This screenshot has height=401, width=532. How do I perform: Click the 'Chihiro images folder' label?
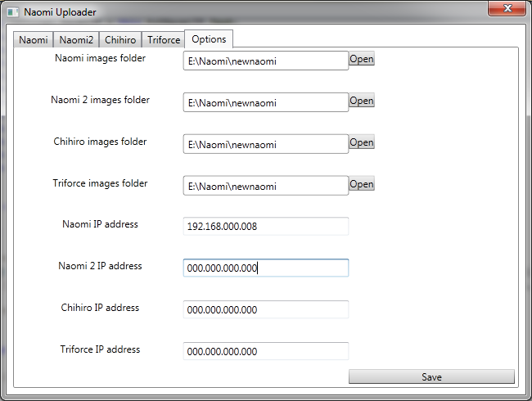click(100, 142)
